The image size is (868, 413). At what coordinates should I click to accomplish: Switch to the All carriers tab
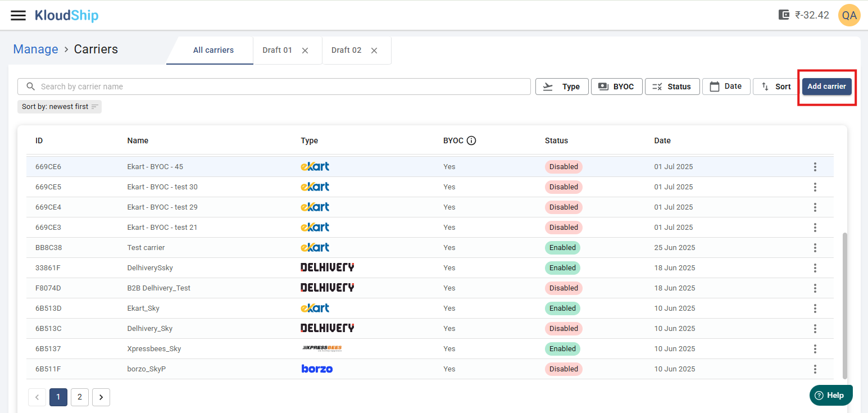[x=213, y=50]
